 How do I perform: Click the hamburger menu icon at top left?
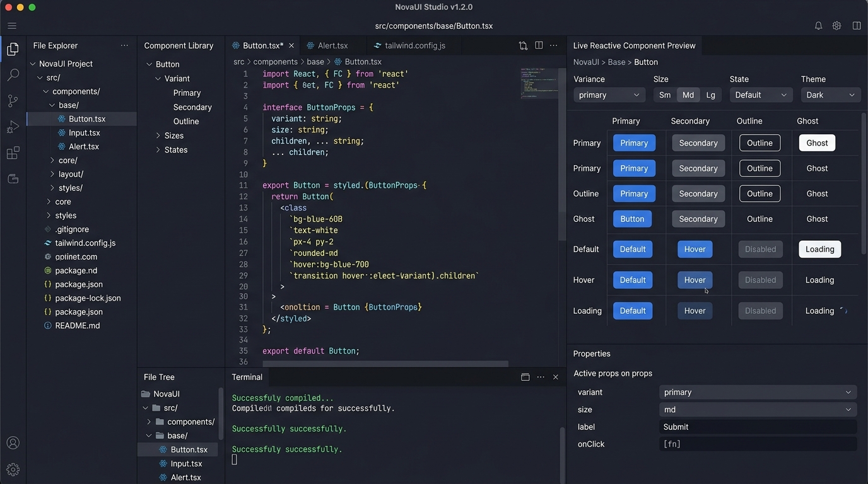point(12,26)
